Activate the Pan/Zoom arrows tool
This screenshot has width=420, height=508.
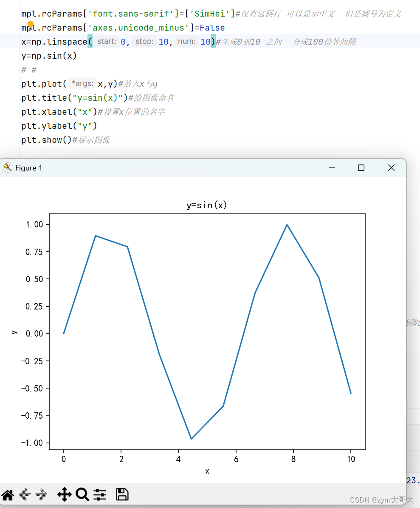64,494
